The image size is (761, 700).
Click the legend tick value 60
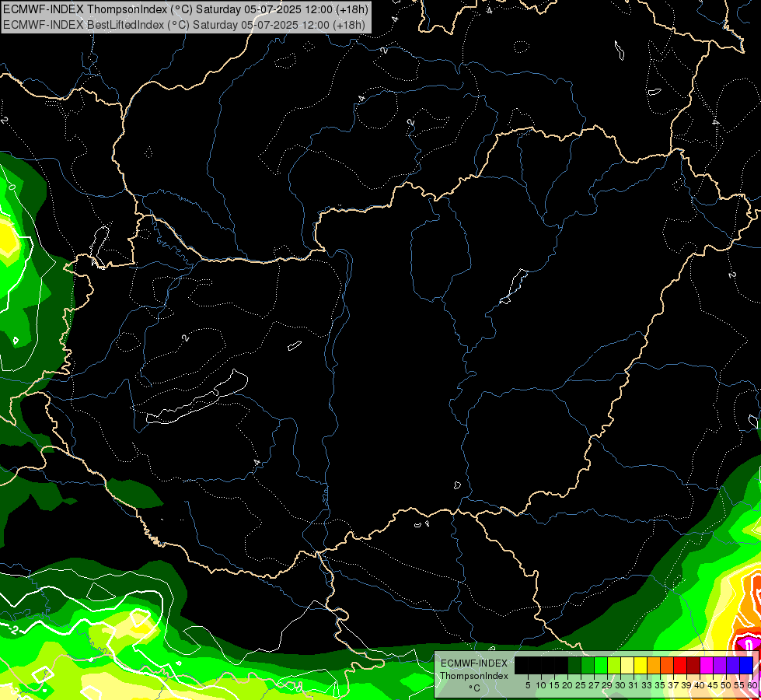coord(752,685)
